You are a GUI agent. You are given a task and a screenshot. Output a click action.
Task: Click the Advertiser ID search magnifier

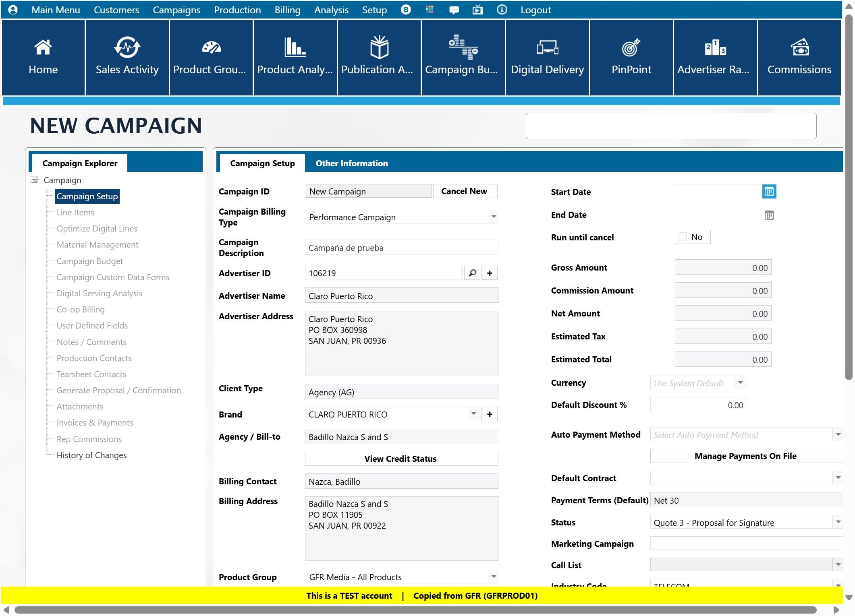472,273
